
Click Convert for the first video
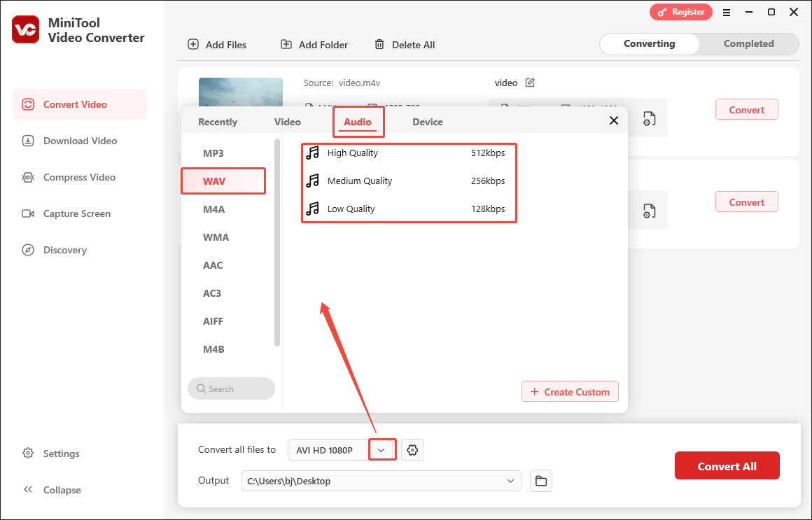pyautogui.click(x=747, y=110)
